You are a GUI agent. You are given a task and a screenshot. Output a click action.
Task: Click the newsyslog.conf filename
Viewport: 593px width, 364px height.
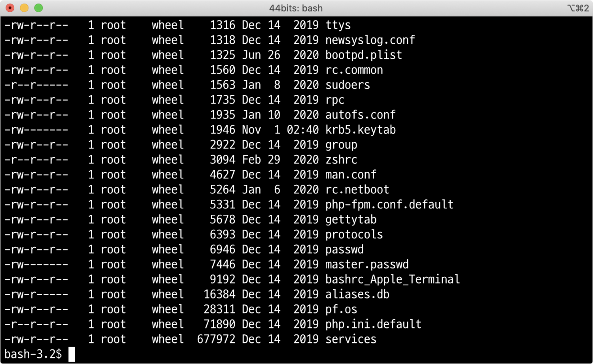tap(370, 40)
